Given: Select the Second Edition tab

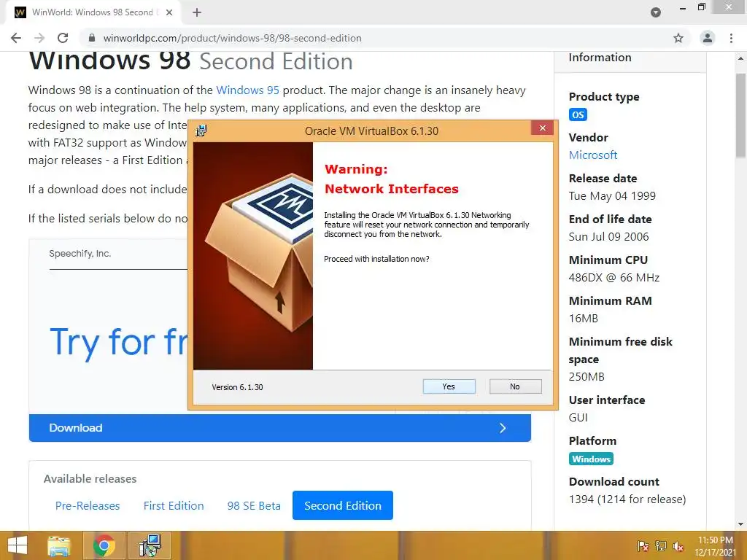Looking at the screenshot, I should coord(343,506).
